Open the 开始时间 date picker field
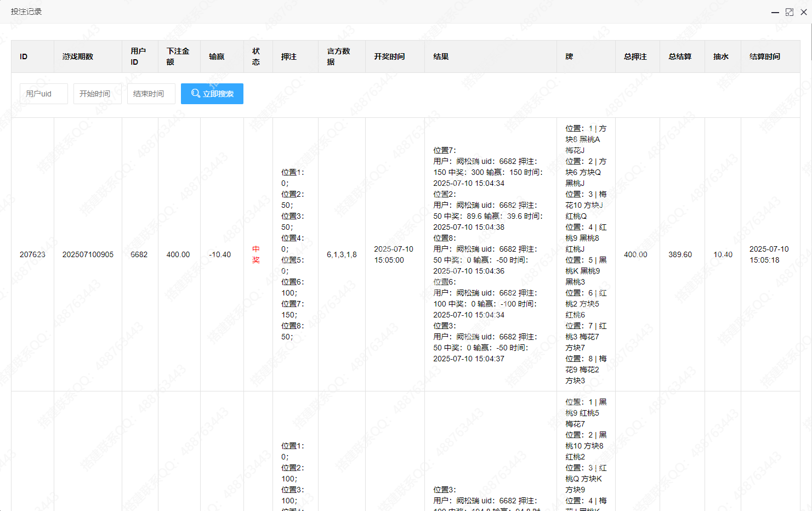812x511 pixels. click(x=97, y=93)
